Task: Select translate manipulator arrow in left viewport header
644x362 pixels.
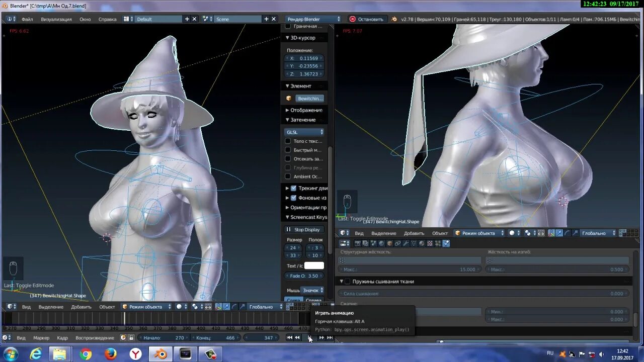Action: point(226,307)
